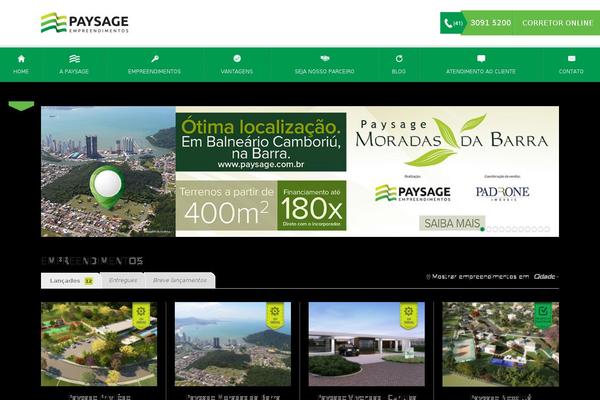This screenshot has width=600, height=400.
Task: Click the Paysage Empreendimentos header logo
Action: coord(85,23)
